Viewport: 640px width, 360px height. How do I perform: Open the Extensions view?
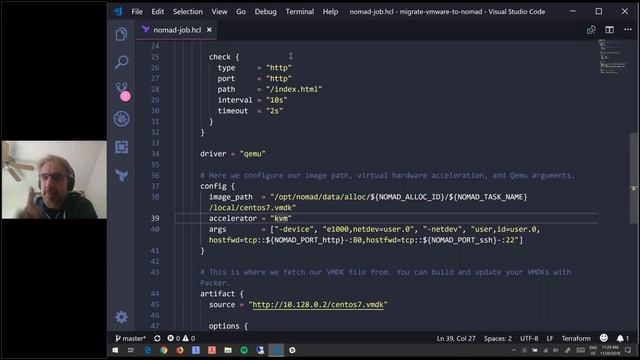(121, 147)
